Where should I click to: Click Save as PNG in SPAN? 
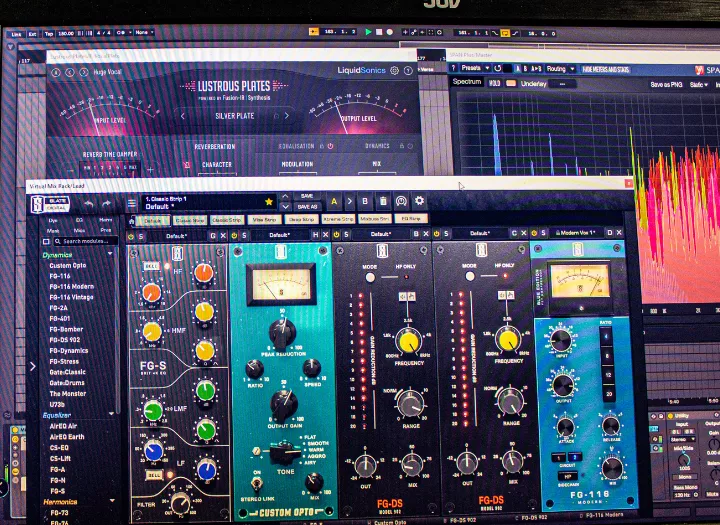[x=666, y=85]
